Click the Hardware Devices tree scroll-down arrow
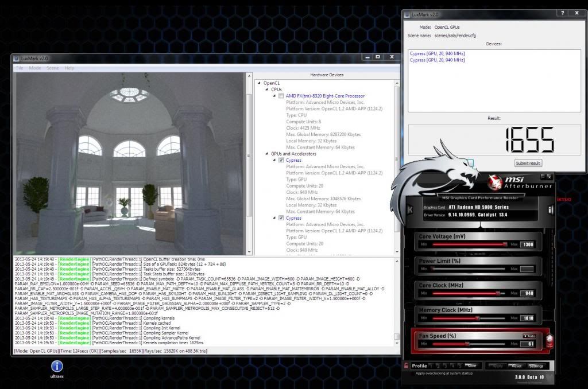588x389 pixels. 397,252
